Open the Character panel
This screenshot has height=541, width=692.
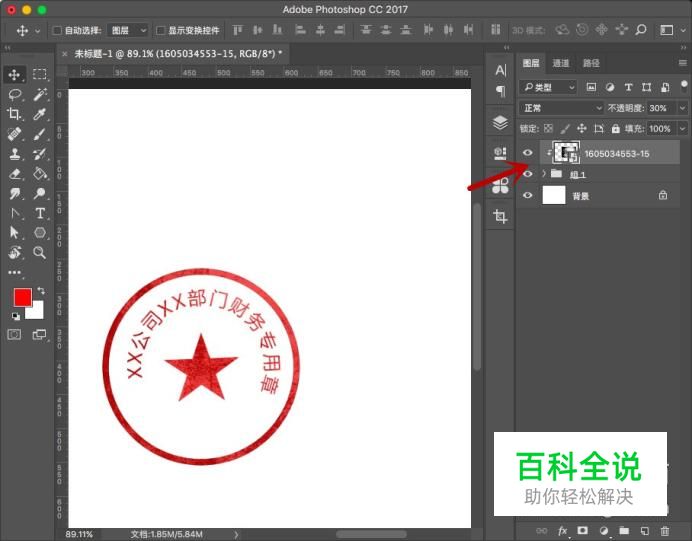click(x=500, y=70)
